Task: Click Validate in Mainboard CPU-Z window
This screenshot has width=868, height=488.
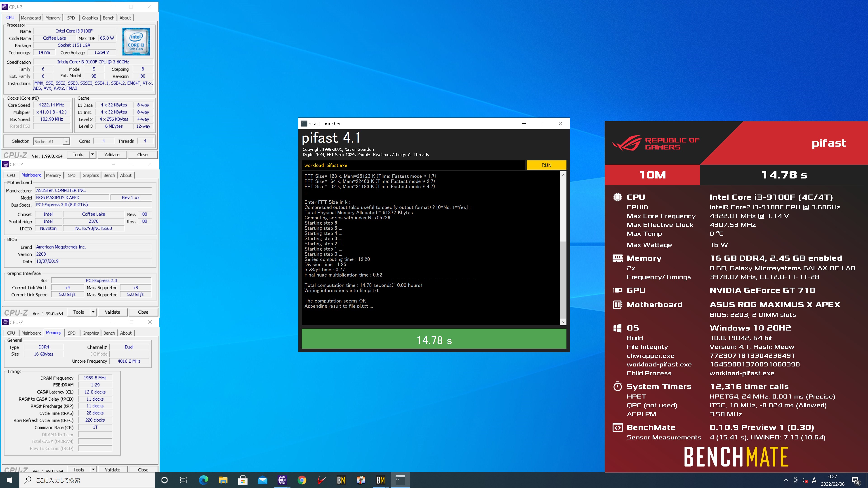Action: pyautogui.click(x=113, y=312)
